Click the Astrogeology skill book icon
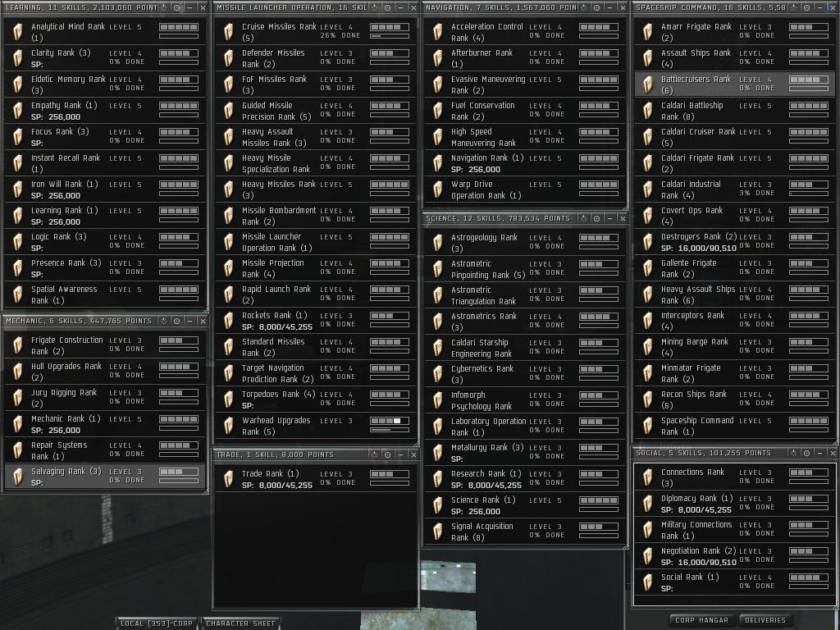Viewport: 840px width, 630px height. [438, 242]
